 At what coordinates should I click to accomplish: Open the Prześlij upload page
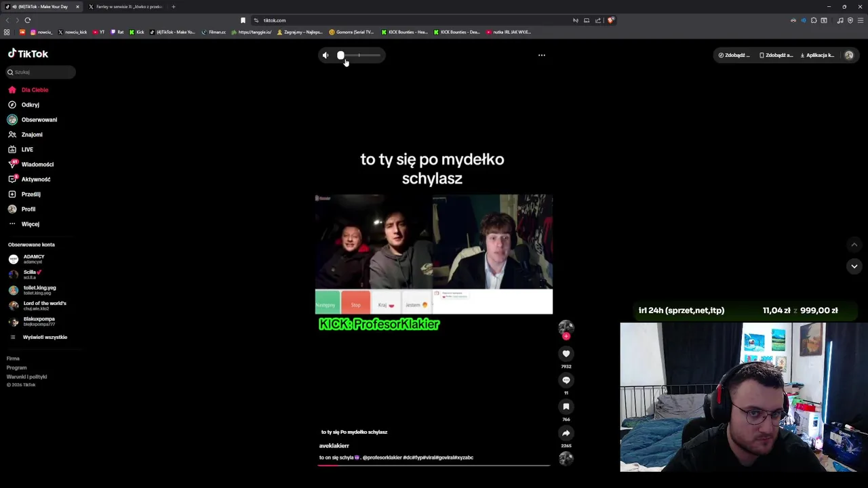coord(24,195)
